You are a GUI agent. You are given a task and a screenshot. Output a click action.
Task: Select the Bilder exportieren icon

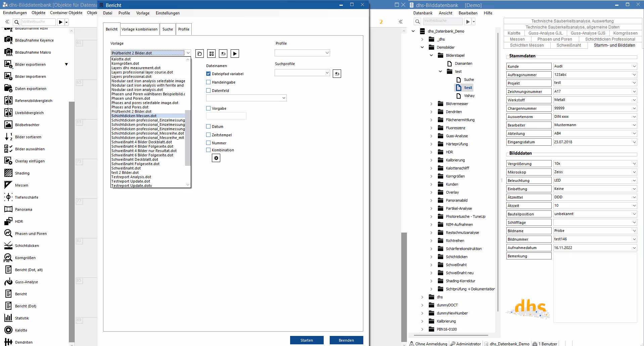[8, 64]
